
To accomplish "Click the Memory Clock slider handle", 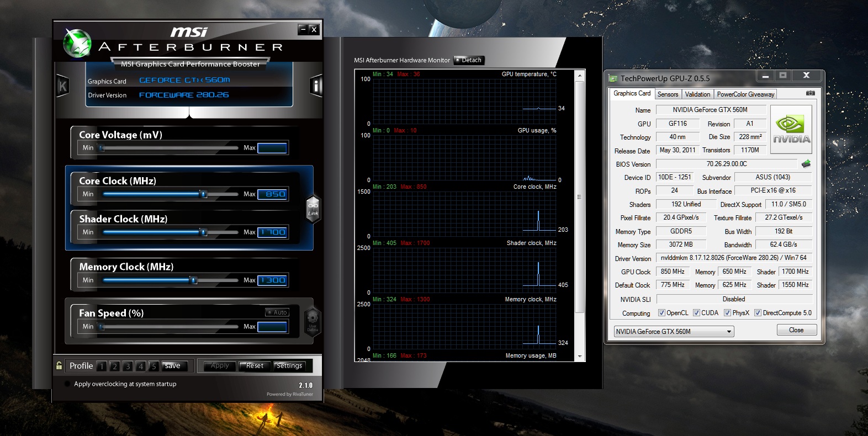I will click(x=193, y=280).
